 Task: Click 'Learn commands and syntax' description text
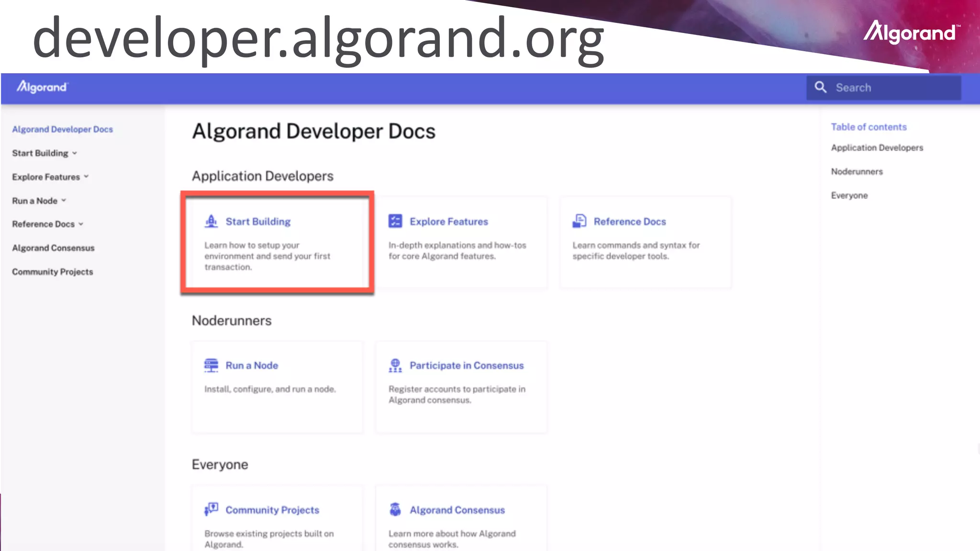click(x=636, y=251)
